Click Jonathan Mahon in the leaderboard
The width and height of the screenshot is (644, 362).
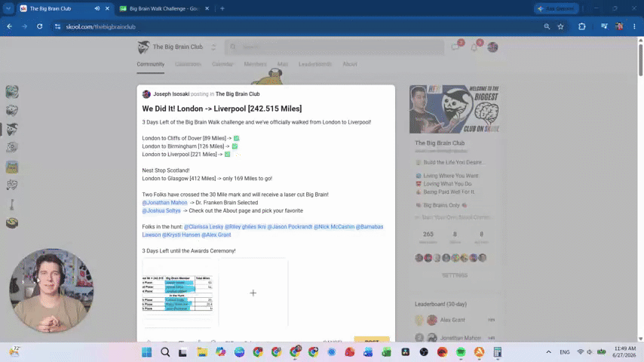click(x=461, y=338)
